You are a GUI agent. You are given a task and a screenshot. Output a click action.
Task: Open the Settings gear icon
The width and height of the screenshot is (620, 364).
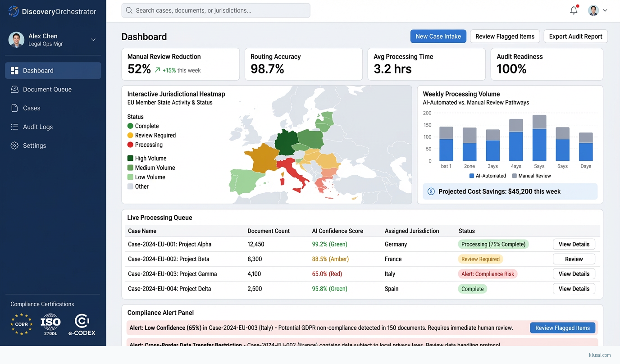pyautogui.click(x=14, y=146)
